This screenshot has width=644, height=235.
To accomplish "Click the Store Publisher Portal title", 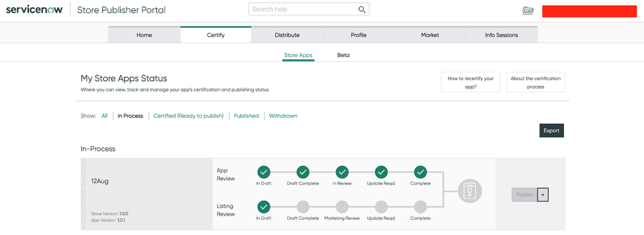I will (122, 10).
